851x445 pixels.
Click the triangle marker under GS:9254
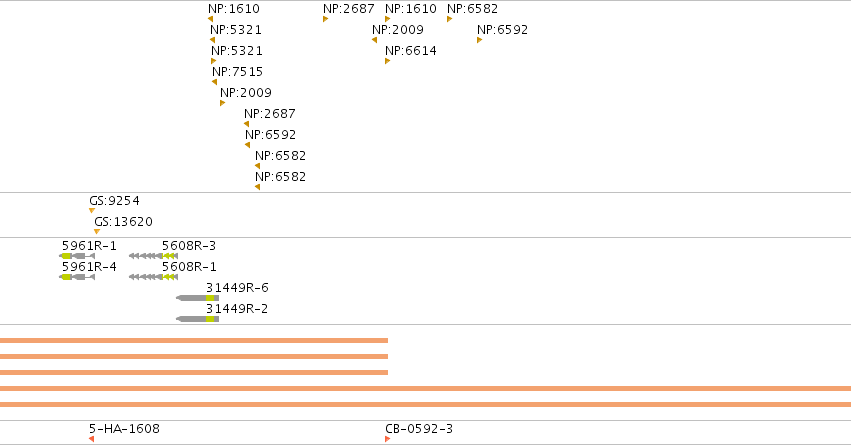coord(92,211)
